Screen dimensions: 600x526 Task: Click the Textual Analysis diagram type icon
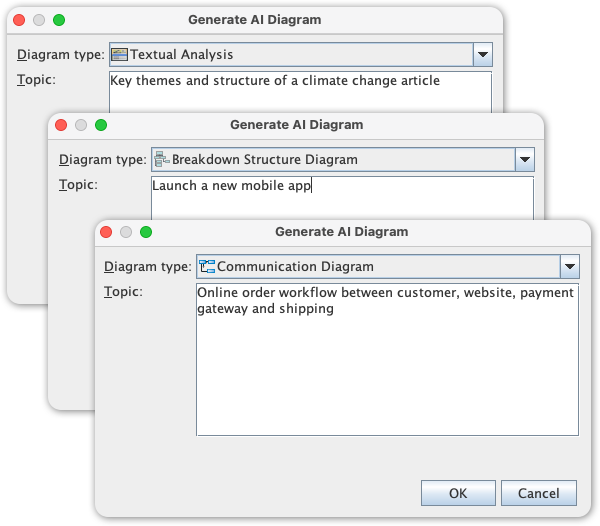pos(120,55)
